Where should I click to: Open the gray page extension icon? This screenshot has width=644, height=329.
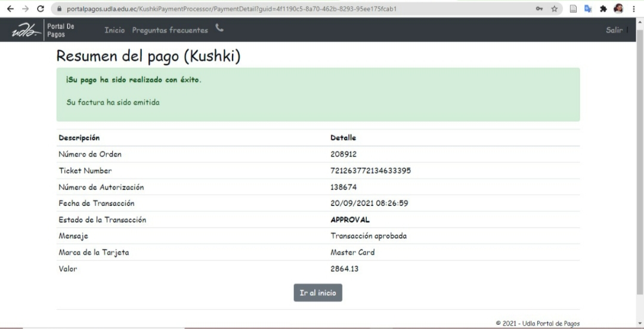(572, 9)
